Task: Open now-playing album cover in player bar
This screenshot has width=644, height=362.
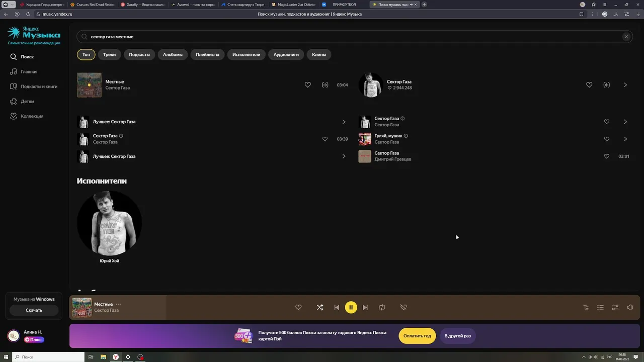Action: click(82, 307)
